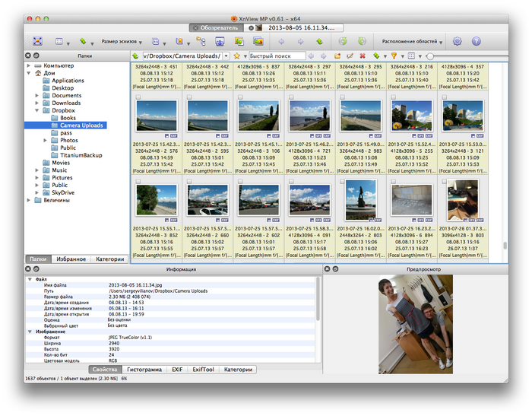Collapse the Dropbox folder tree node

pos(37,110)
